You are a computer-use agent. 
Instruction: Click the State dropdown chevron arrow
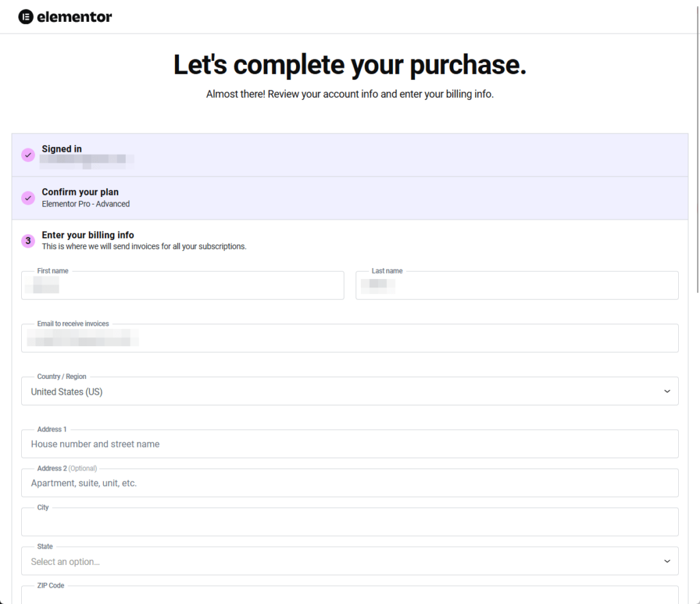point(667,561)
